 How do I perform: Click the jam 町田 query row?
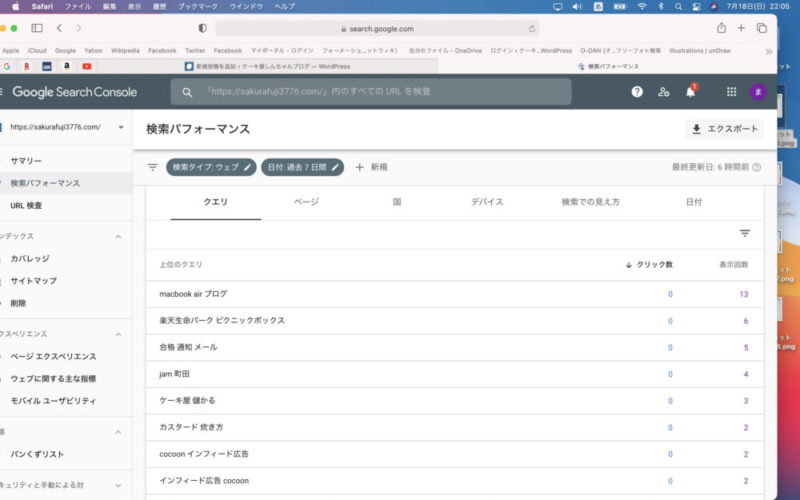455,374
